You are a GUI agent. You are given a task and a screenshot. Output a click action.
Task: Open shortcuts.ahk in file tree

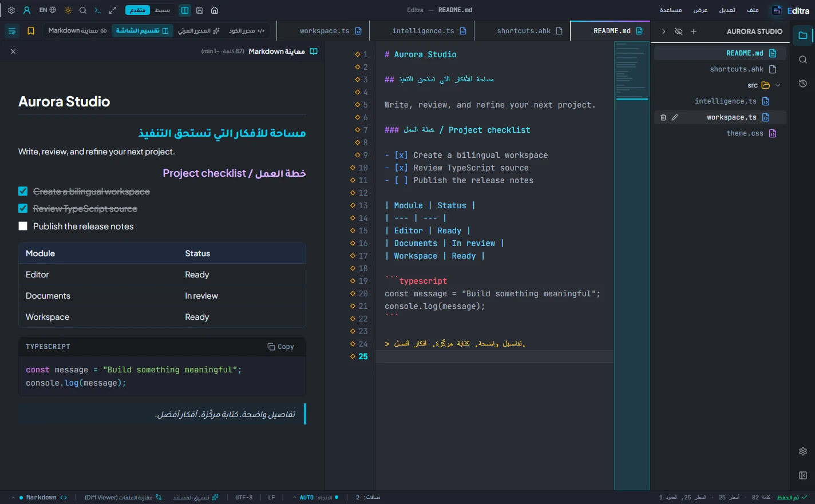click(x=720, y=69)
